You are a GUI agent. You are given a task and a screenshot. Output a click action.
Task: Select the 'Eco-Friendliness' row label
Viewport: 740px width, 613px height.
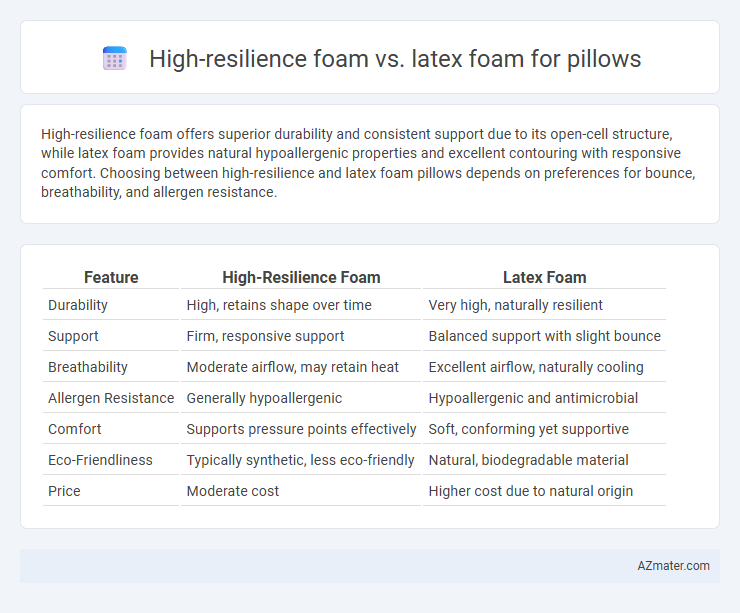pos(100,460)
